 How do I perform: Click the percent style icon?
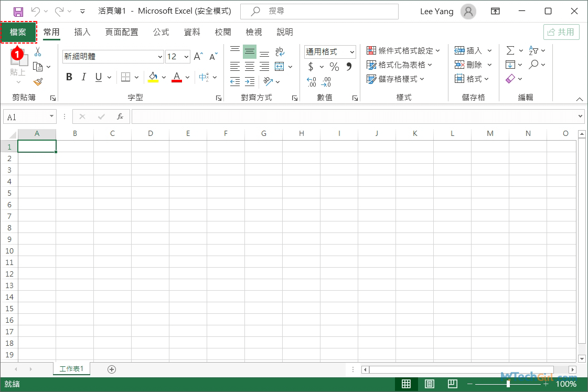(x=334, y=67)
